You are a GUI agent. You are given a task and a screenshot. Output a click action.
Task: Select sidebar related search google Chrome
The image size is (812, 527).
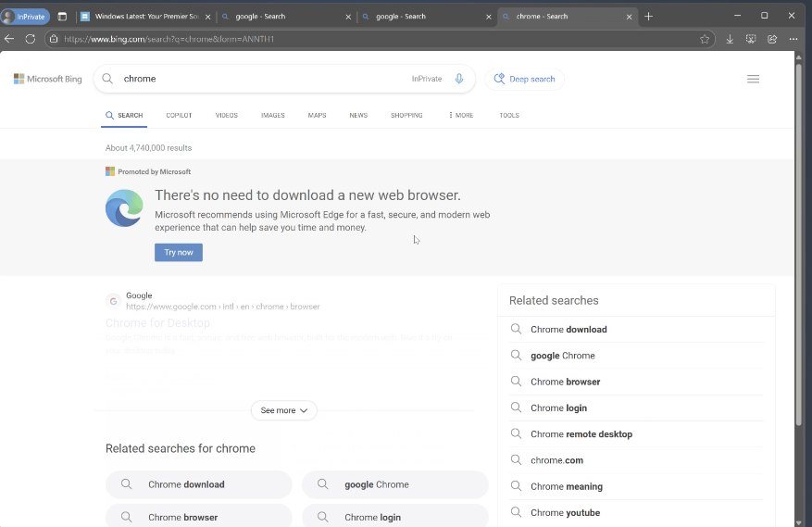pyautogui.click(x=636, y=356)
